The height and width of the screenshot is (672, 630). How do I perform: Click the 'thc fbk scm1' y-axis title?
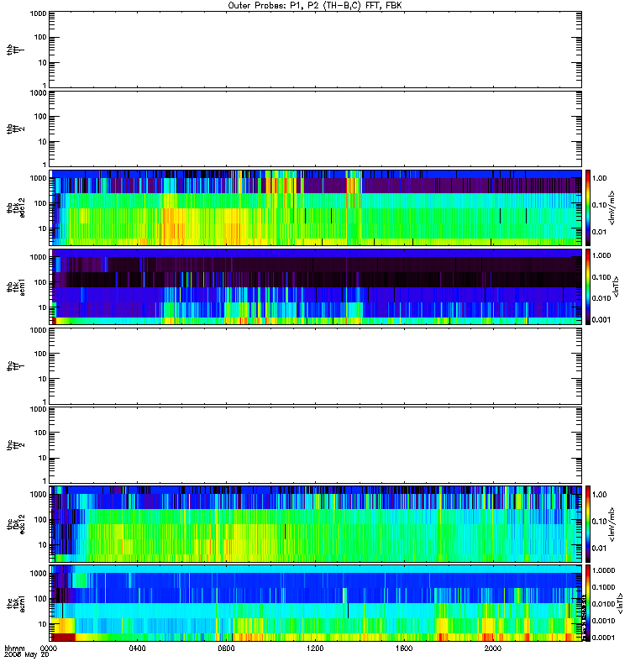[x=15, y=603]
